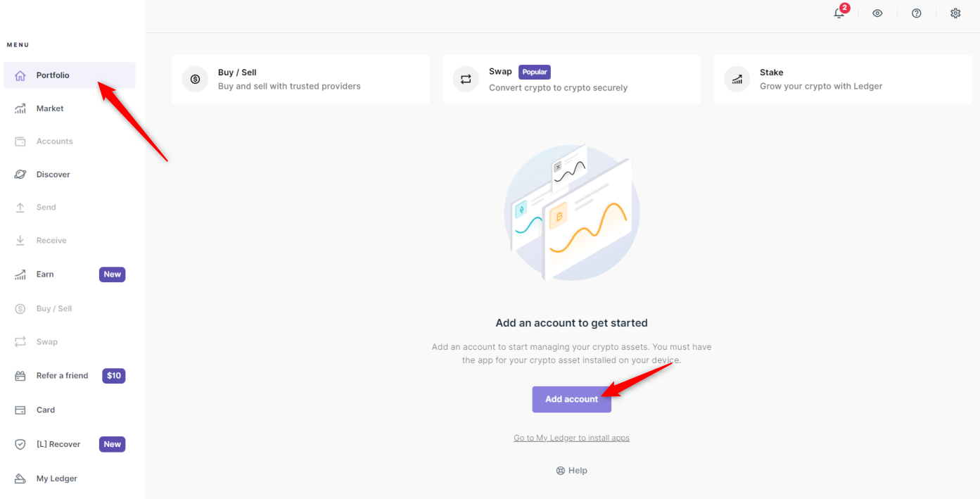Screen dimensions: 980x499
Task: Go to Card in the sidebar
Action: (46, 410)
